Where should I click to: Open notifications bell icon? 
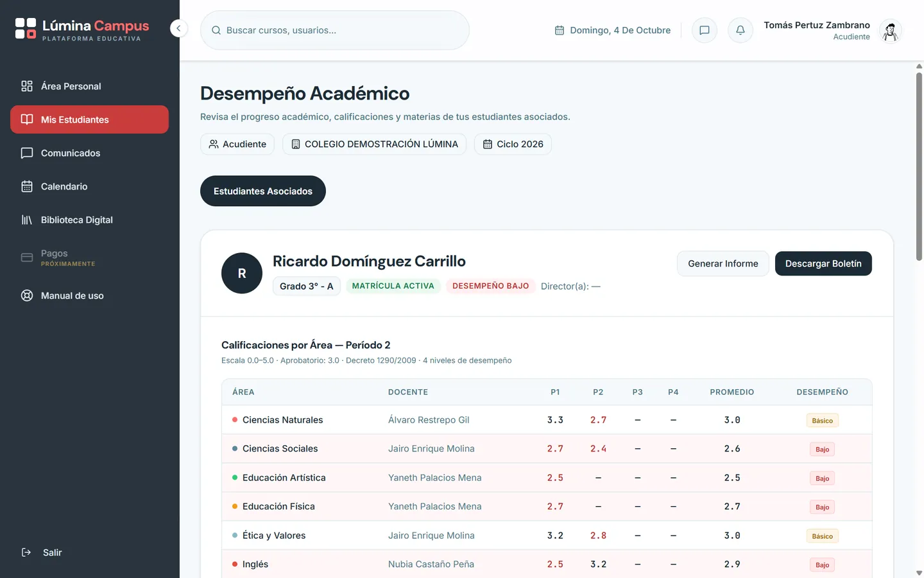click(x=740, y=30)
